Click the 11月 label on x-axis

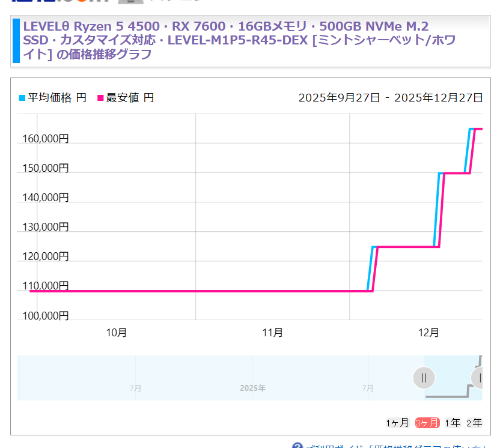(272, 332)
